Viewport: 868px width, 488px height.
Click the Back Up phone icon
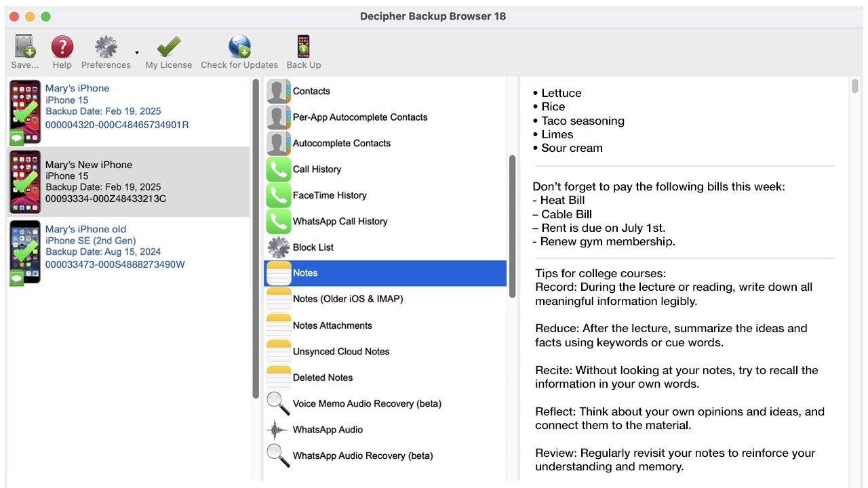[303, 47]
